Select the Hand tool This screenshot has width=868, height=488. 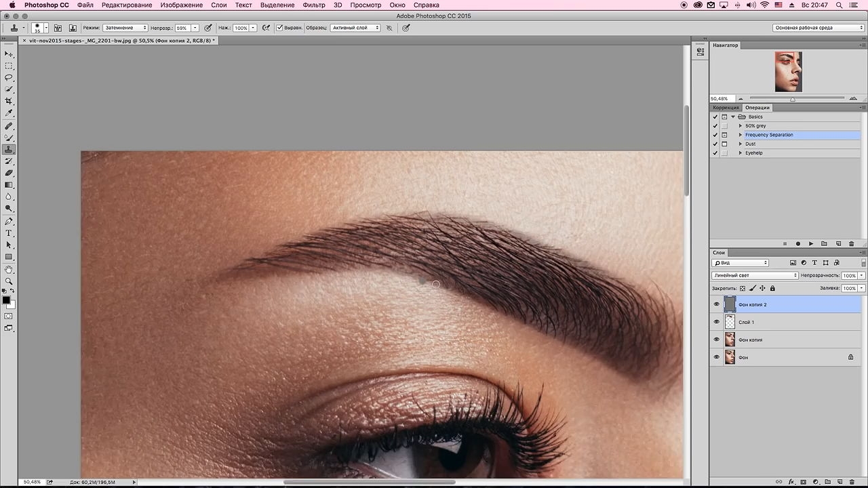coord(9,269)
